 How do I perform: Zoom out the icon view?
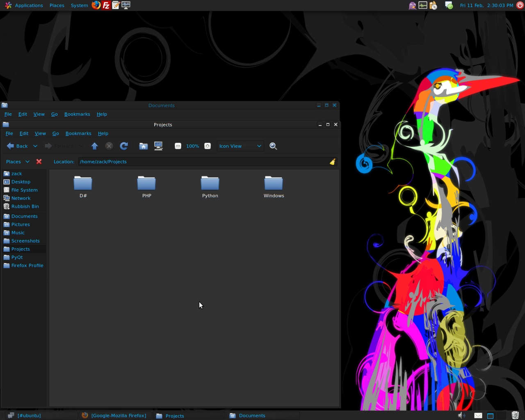pos(178,146)
